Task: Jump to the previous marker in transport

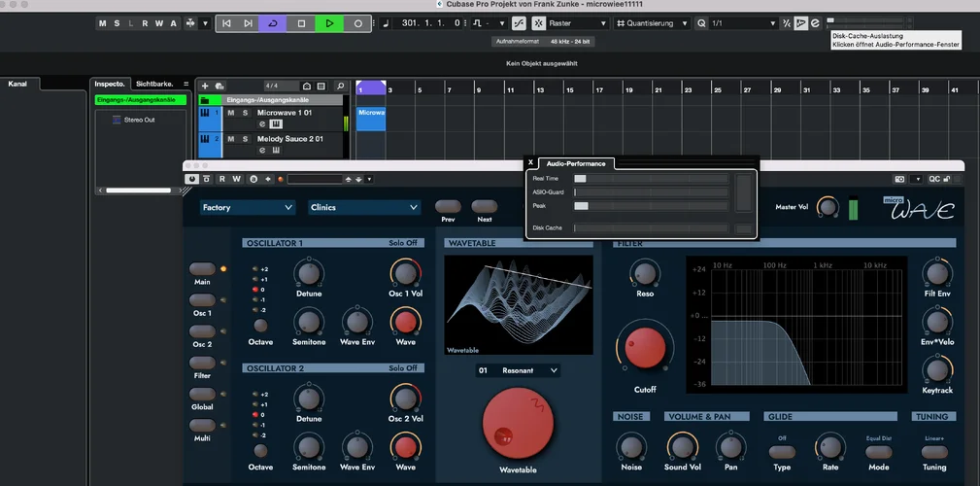Action: pyautogui.click(x=226, y=22)
